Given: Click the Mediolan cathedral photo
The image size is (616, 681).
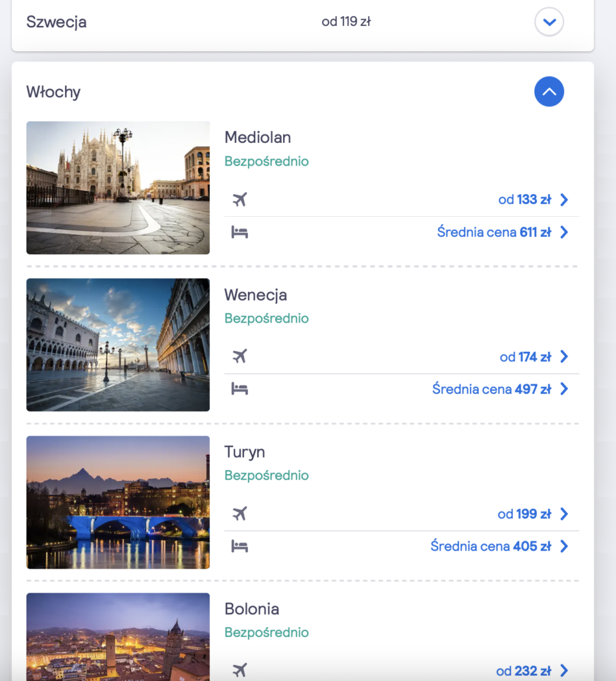Looking at the screenshot, I should [x=118, y=188].
